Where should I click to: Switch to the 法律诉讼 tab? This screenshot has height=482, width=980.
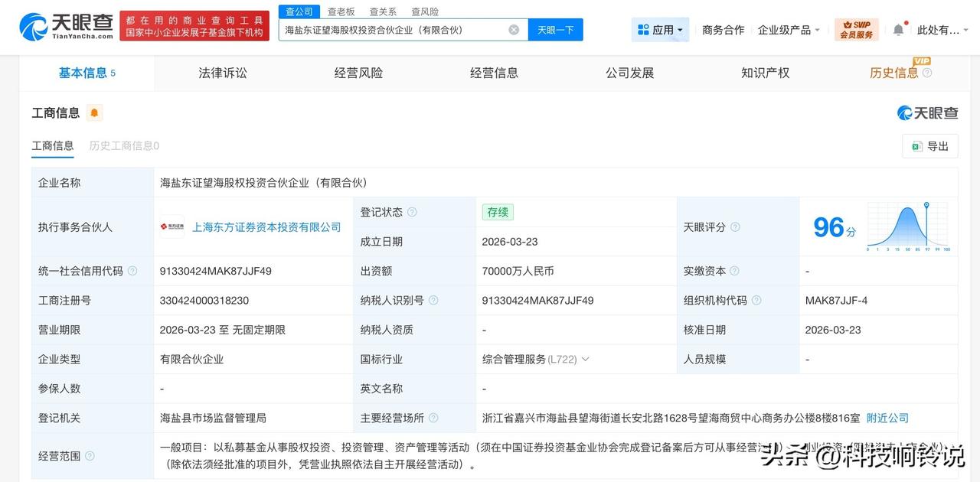click(x=222, y=72)
